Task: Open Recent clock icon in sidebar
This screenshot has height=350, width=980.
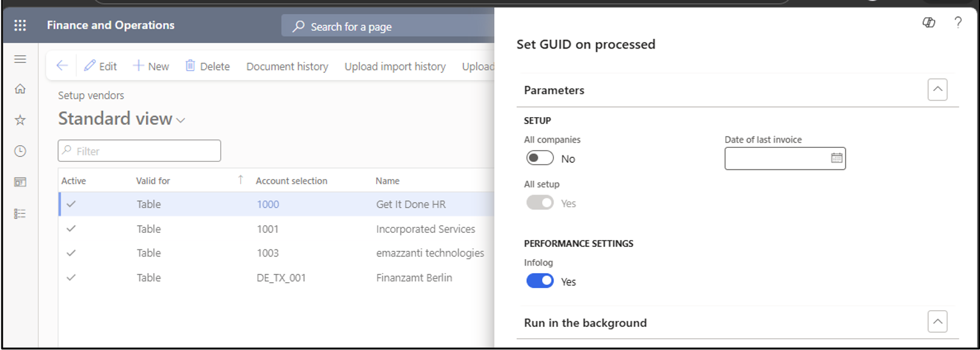Action: 20,151
